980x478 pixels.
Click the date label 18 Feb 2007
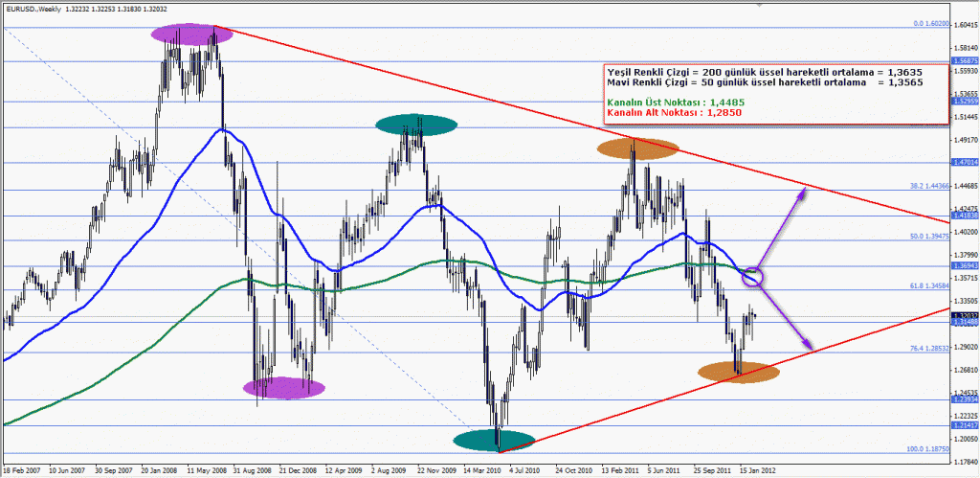click(21, 468)
